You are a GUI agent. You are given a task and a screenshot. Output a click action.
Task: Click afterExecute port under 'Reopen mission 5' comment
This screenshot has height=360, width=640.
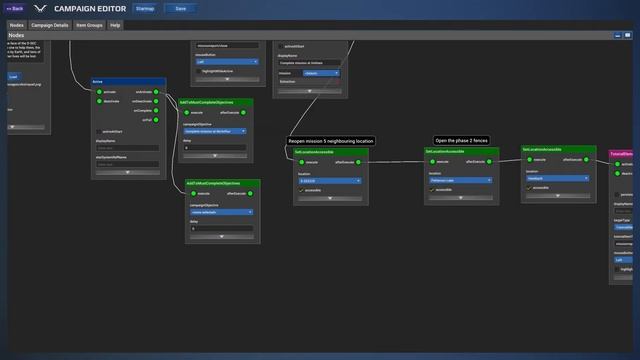tap(358, 162)
